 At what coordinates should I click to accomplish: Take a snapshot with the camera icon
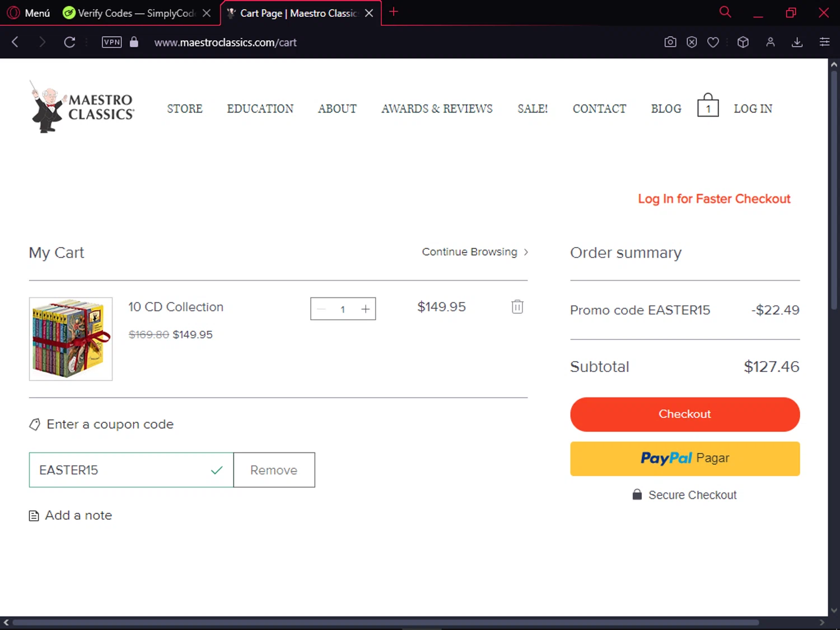pos(670,42)
